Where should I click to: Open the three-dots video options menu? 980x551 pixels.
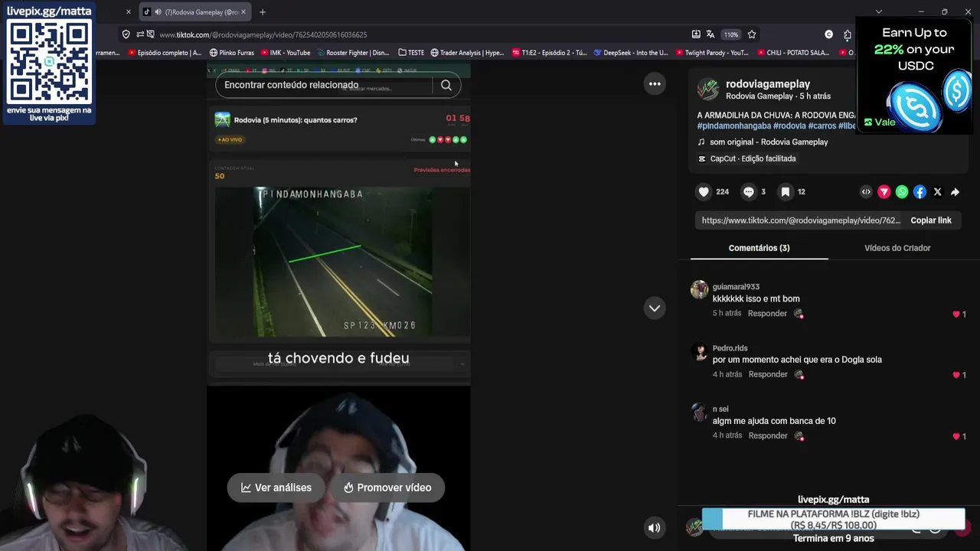[x=655, y=84]
